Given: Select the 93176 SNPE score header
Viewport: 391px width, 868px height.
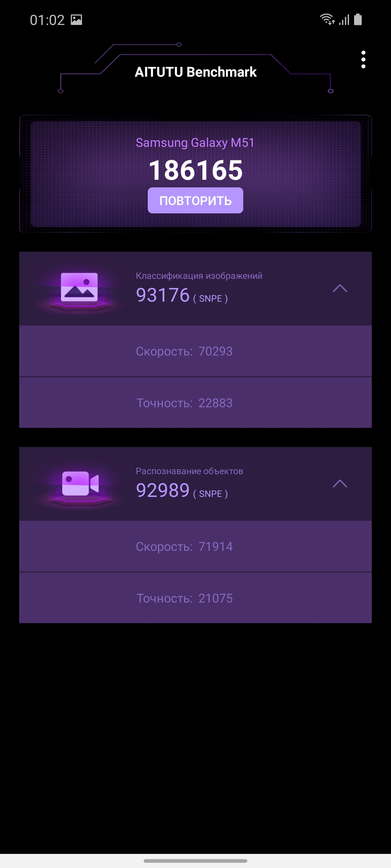Looking at the screenshot, I should tap(182, 295).
